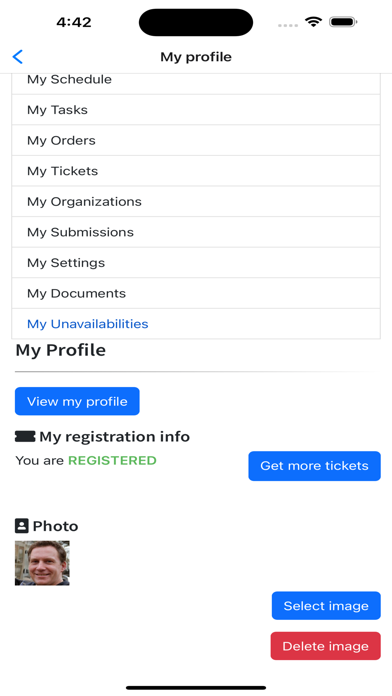Click the ticket icon beside registration info

pyautogui.click(x=25, y=437)
